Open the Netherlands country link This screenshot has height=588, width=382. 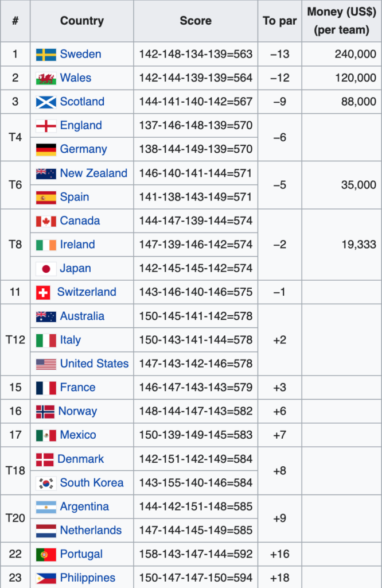tap(91, 531)
